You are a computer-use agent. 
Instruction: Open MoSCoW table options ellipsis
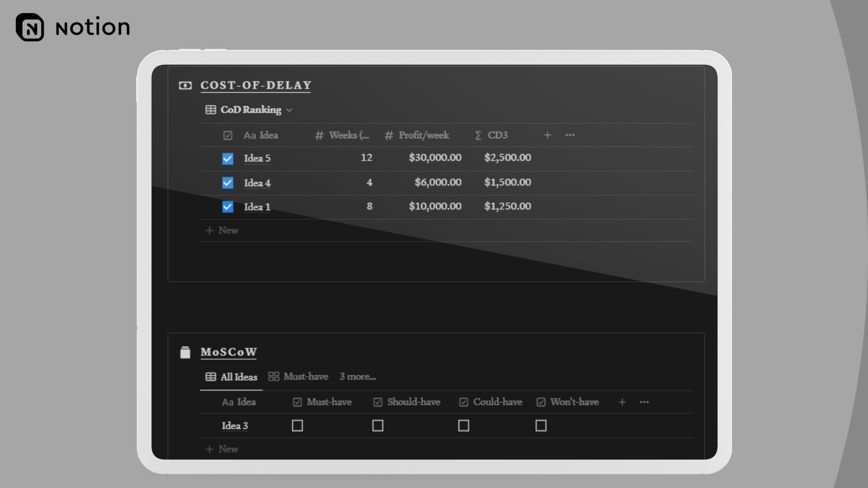pos(644,402)
